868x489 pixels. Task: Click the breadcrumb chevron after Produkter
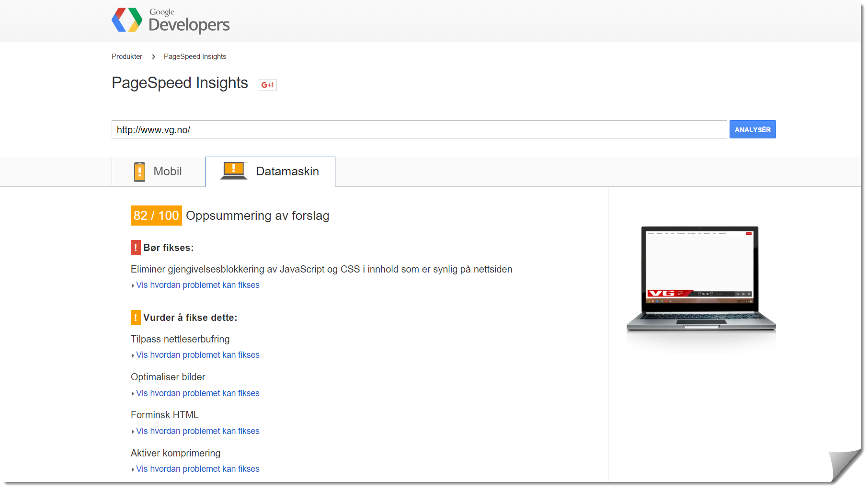[x=153, y=57]
